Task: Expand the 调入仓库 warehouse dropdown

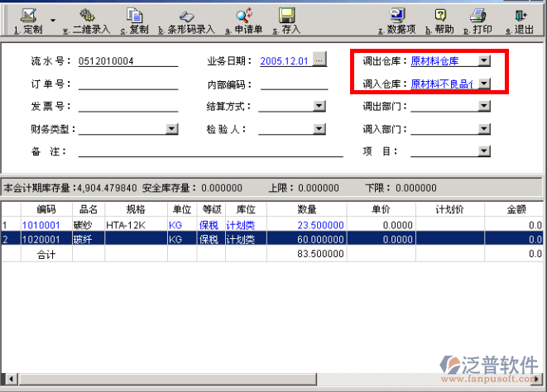Action: (x=484, y=84)
